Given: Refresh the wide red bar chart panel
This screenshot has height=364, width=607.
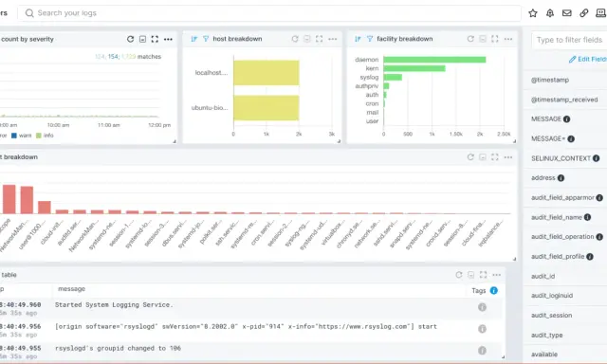Looking at the screenshot, I should [470, 157].
